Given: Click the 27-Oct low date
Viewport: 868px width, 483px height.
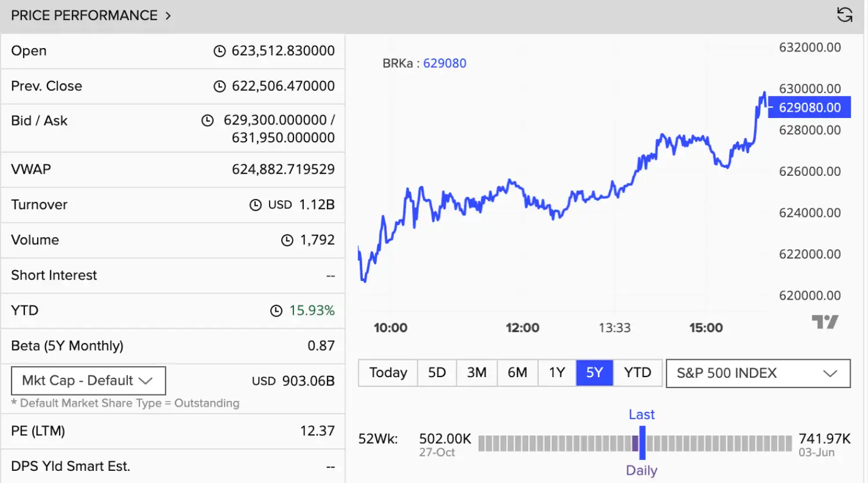Looking at the screenshot, I should point(437,452).
